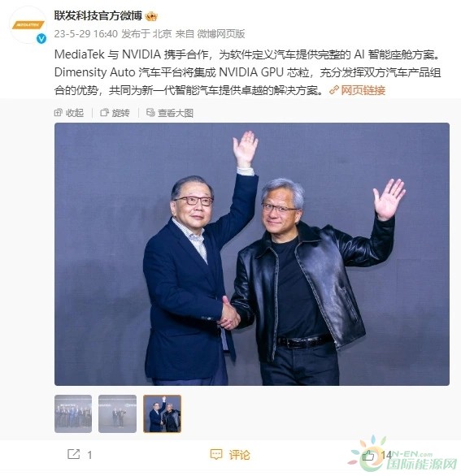Click the 评论 comment label
The height and width of the screenshot is (476, 461).
click(x=239, y=455)
